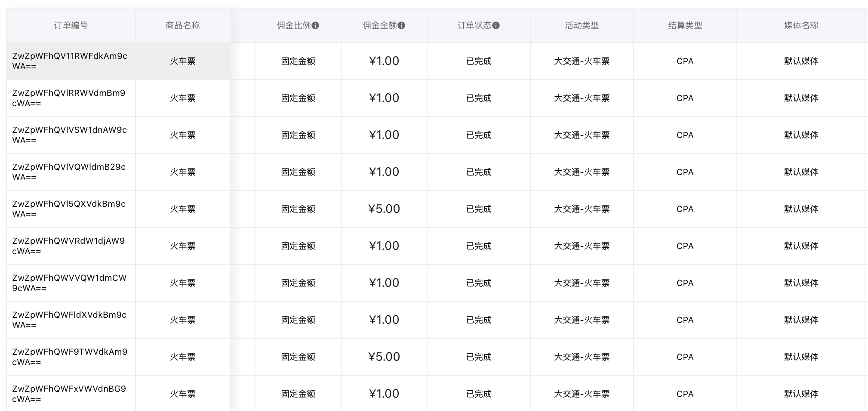The width and height of the screenshot is (868, 411).
Task: Select order number ZwZpWFhQWF9TWVdkAm9cWA==
Action: 70,357
